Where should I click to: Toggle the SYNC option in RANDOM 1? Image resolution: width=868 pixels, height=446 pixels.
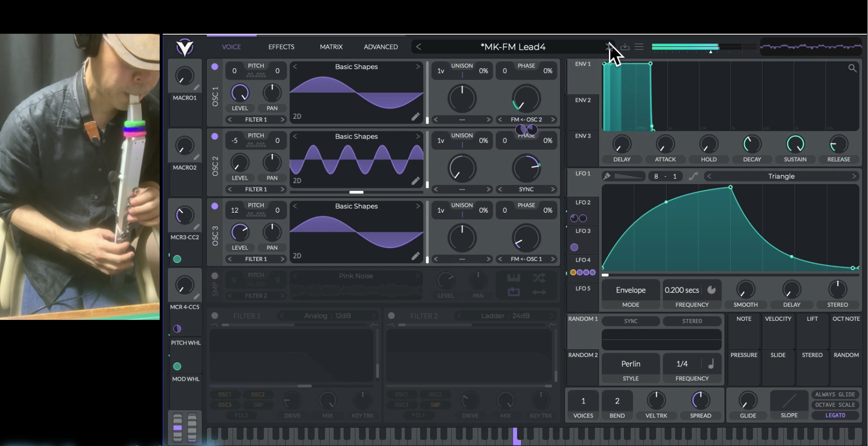point(631,321)
